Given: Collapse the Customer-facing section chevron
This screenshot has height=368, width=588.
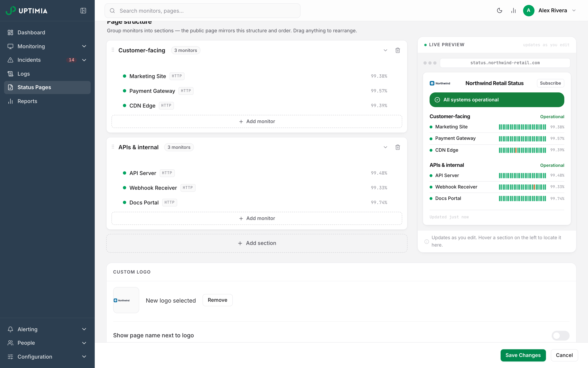Looking at the screenshot, I should click(385, 50).
